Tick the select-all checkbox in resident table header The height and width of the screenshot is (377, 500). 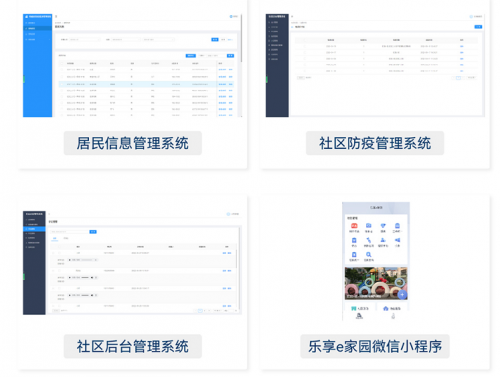[61, 63]
